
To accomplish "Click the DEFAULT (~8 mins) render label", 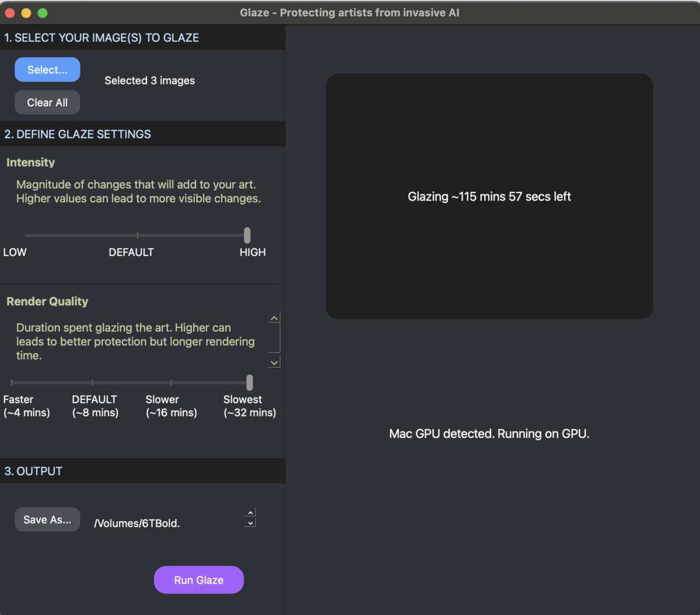I will pyautogui.click(x=95, y=406).
